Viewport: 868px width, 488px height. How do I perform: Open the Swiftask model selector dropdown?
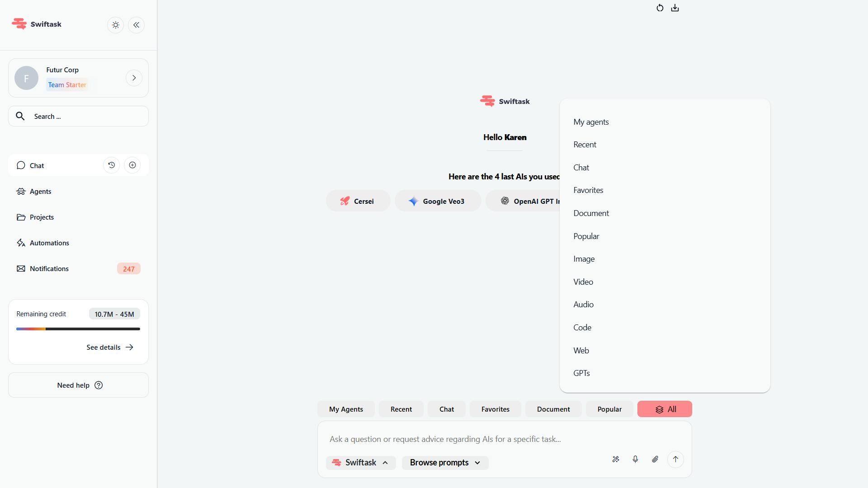tap(360, 463)
